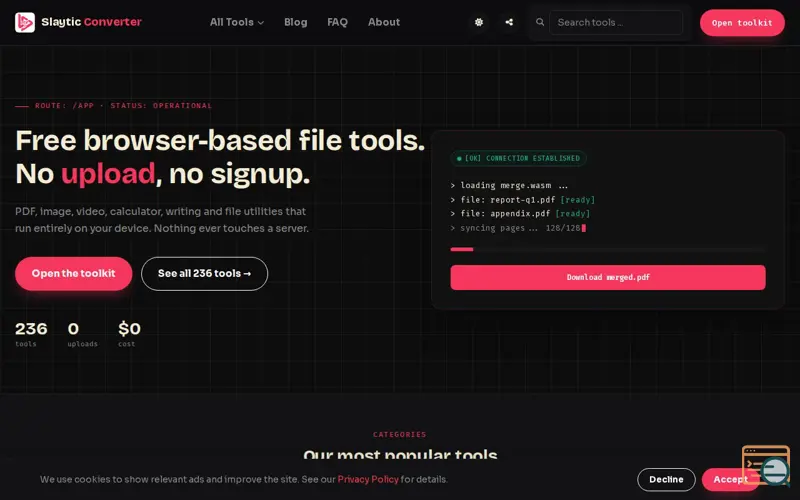
Task: Click the 'loading merge.wasm' line
Action: click(x=509, y=186)
